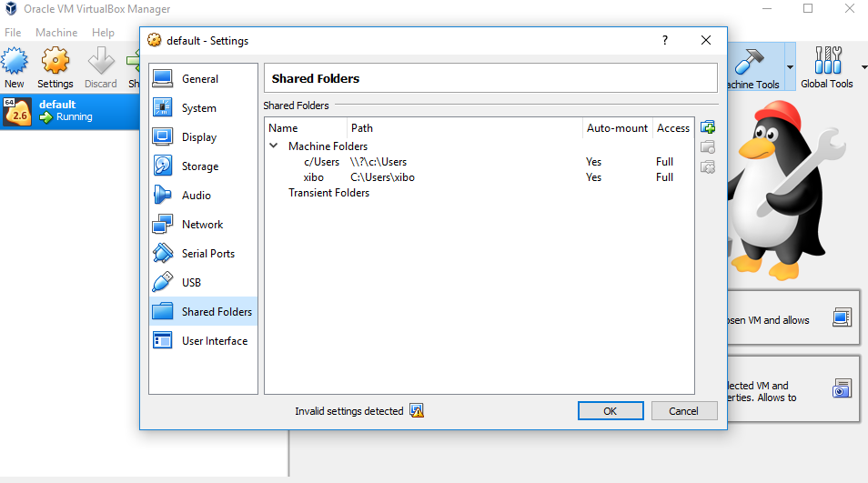Open the Network settings category
The width and height of the screenshot is (868, 483).
(x=203, y=224)
